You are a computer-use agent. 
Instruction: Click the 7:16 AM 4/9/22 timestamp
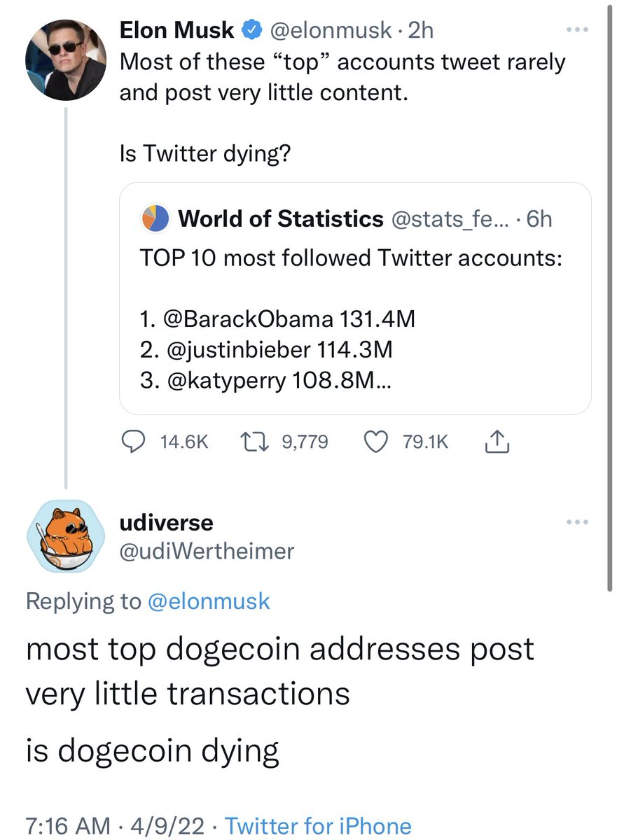[114, 826]
